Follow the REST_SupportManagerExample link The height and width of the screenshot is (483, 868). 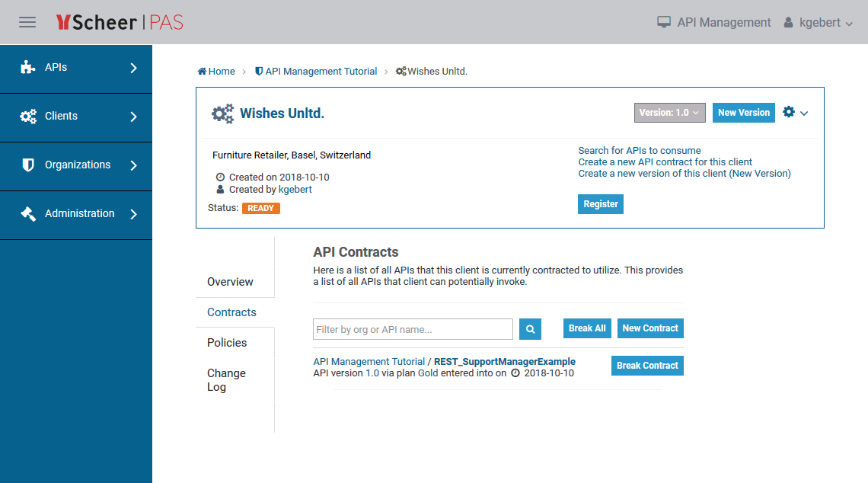pos(504,362)
